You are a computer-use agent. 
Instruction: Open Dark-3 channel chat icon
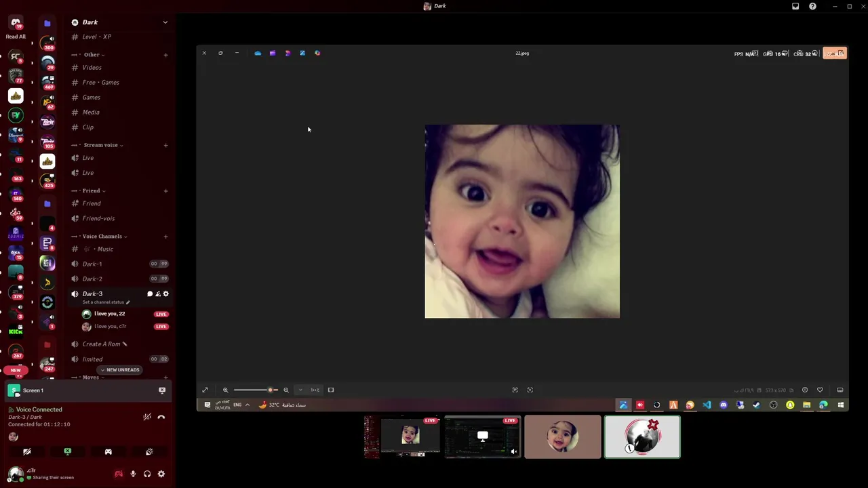point(150,293)
